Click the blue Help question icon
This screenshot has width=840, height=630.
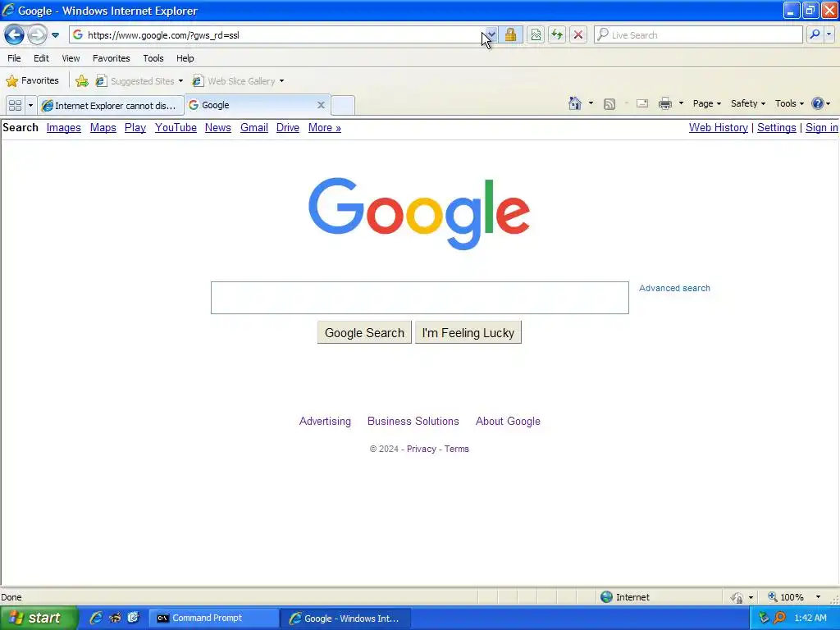pyautogui.click(x=818, y=103)
